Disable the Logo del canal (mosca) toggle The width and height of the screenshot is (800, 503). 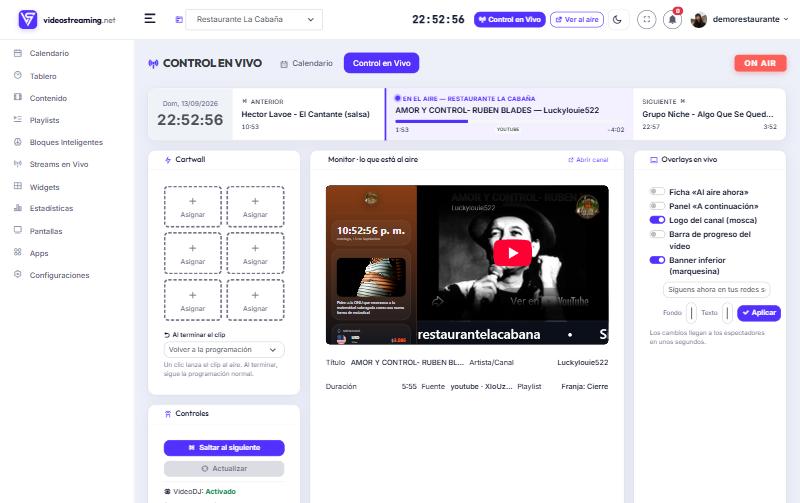[657, 220]
